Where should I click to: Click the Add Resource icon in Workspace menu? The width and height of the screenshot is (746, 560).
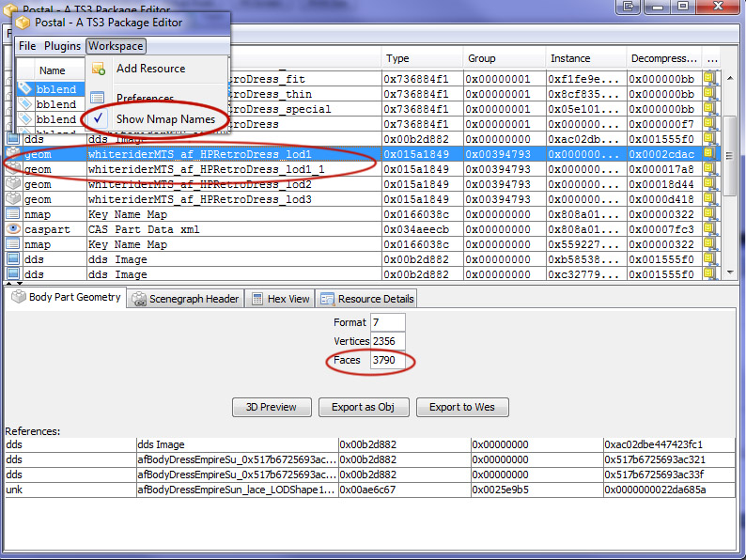(98, 69)
